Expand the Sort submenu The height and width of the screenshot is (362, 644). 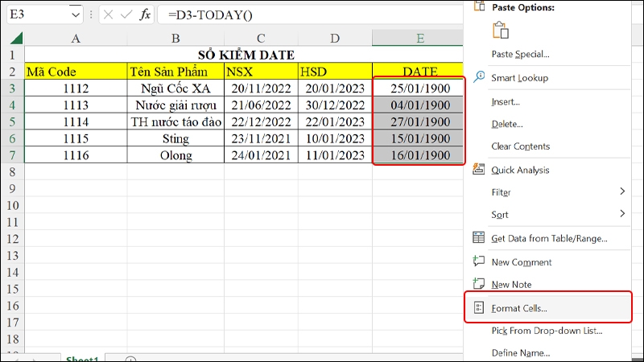(x=622, y=213)
